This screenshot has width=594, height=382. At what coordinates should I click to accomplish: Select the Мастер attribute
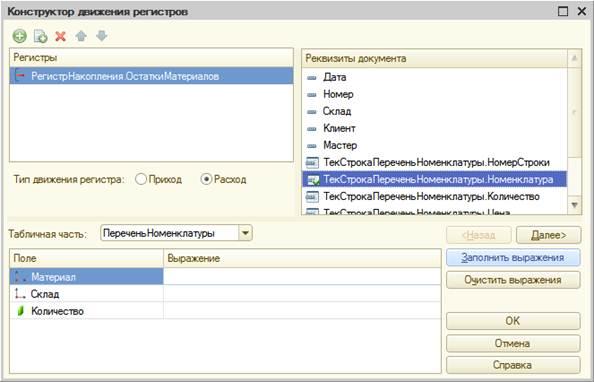pyautogui.click(x=435, y=146)
